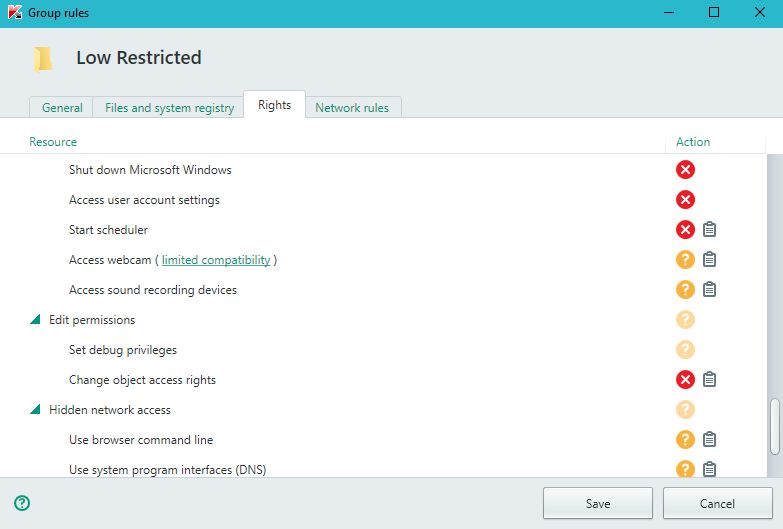The width and height of the screenshot is (783, 529).
Task: Collapse the Edit permissions group
Action: (x=35, y=320)
